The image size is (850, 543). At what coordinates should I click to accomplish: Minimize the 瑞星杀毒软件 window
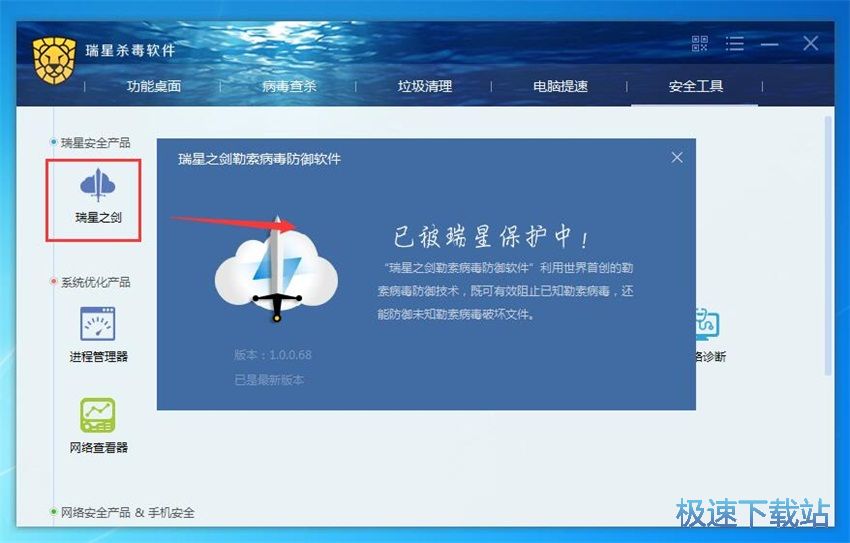coord(770,44)
